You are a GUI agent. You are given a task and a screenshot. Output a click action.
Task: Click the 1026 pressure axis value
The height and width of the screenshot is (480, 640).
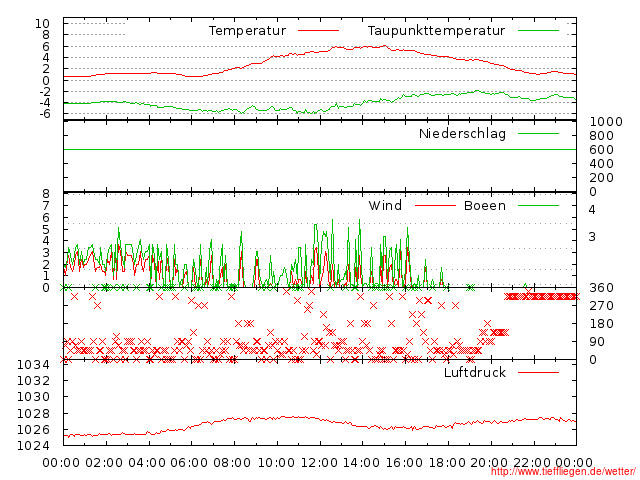[33, 429]
